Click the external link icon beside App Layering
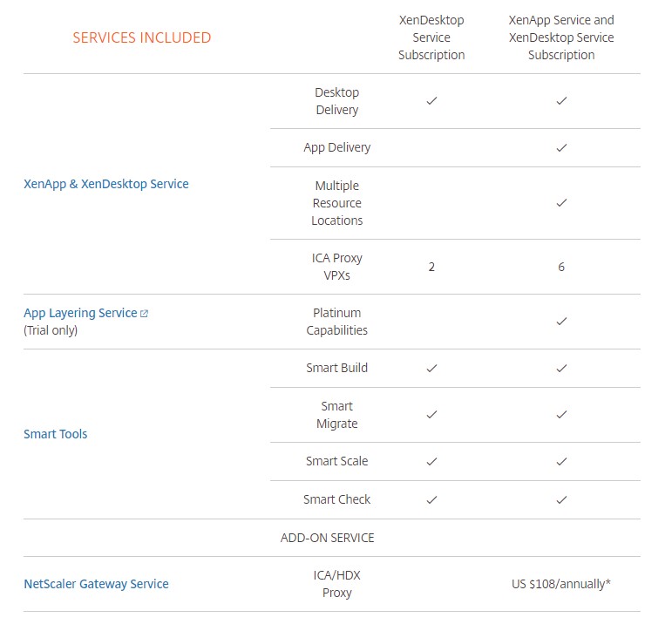 145,314
